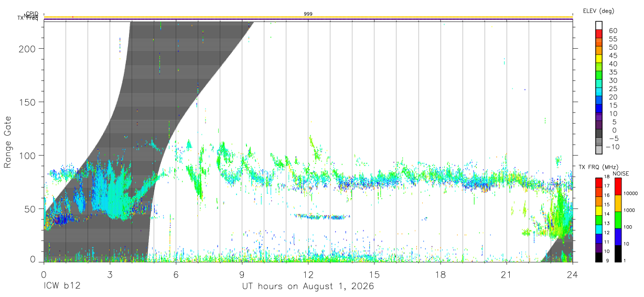Click the '18' hour tick on the time axis
Viewport: 644px width, 297px height.
pos(441,274)
